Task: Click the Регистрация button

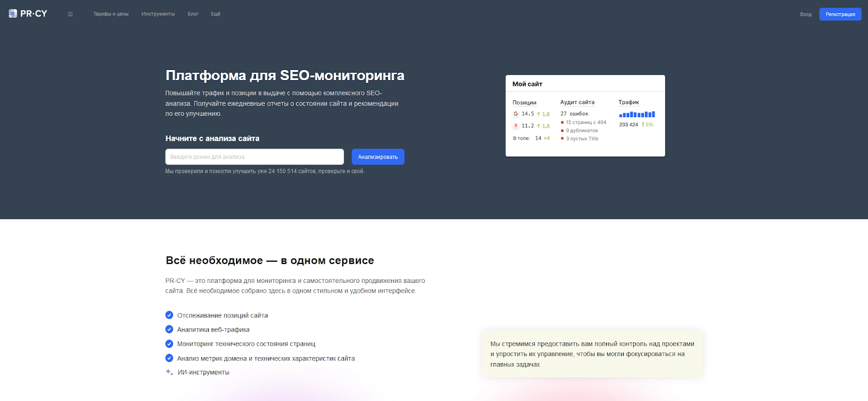Action: pos(840,14)
